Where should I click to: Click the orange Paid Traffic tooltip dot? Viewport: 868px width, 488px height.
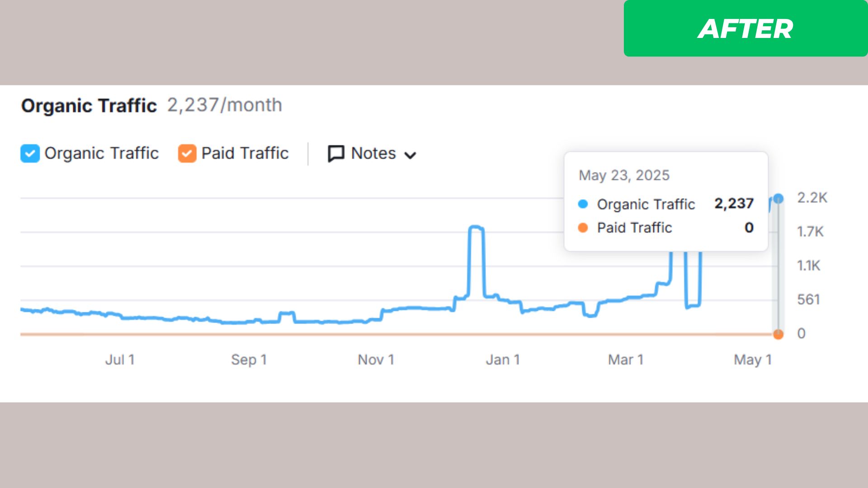click(583, 228)
